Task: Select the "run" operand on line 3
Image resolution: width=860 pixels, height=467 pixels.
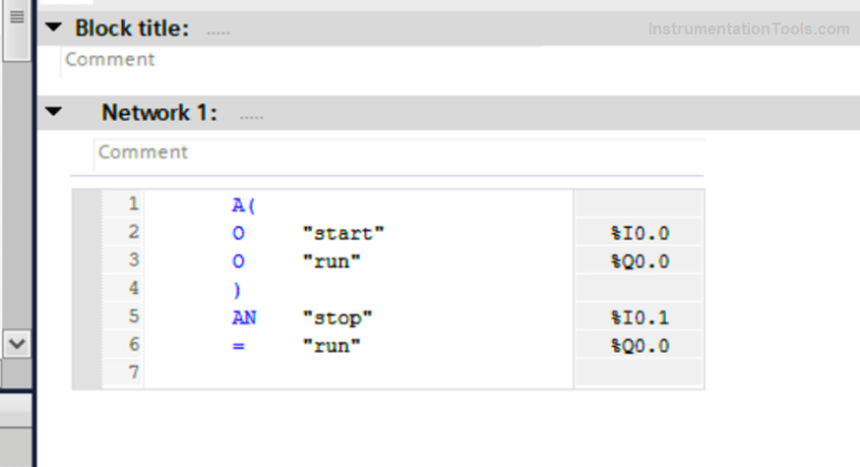Action: point(331,262)
